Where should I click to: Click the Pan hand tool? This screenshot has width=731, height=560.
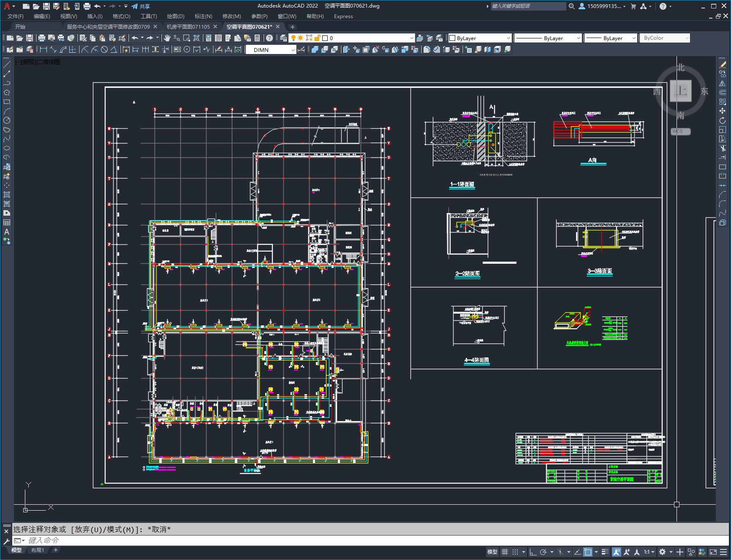point(167,38)
